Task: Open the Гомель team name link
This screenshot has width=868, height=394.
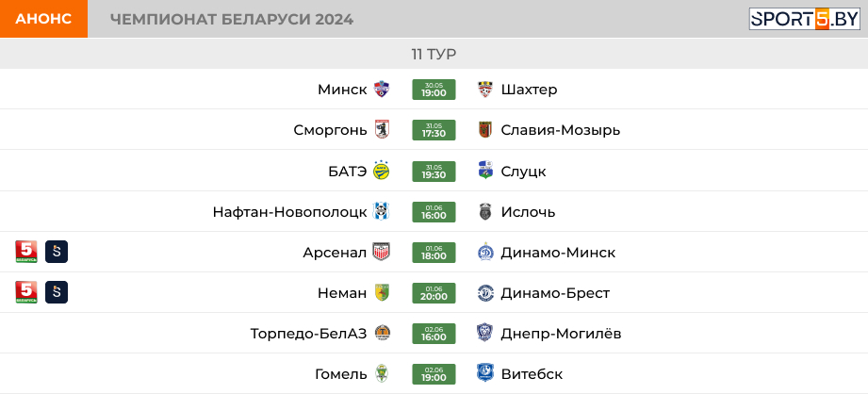Action: pos(341,374)
